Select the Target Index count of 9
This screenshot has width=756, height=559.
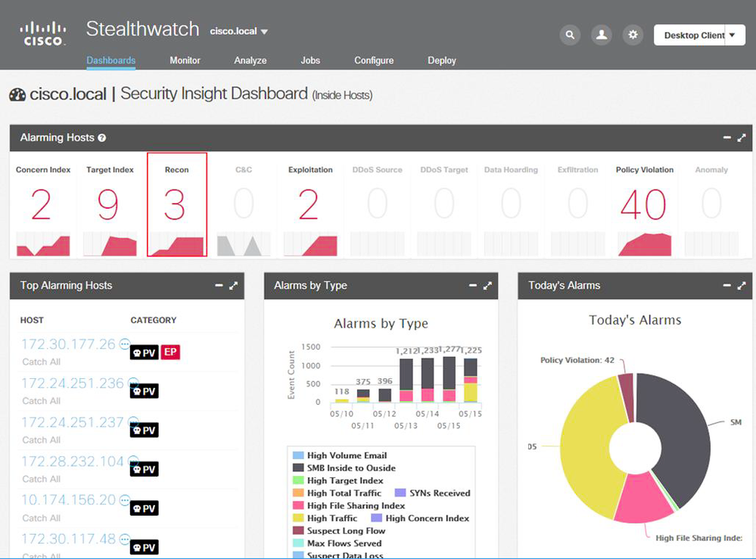pos(108,205)
